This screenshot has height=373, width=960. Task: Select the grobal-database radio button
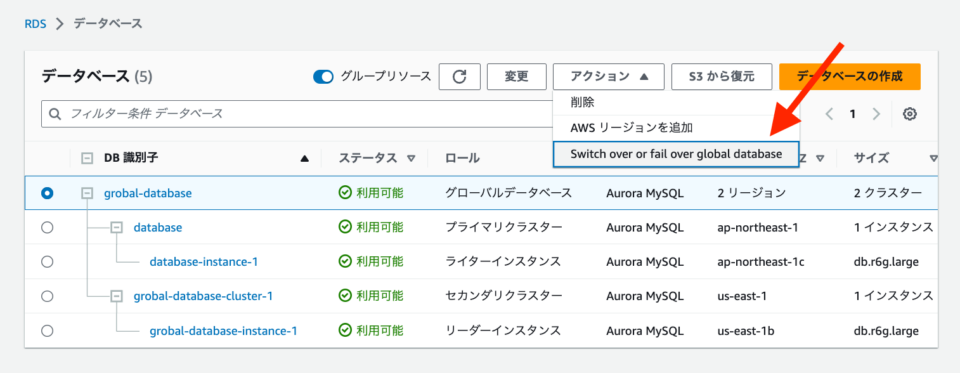point(47,193)
